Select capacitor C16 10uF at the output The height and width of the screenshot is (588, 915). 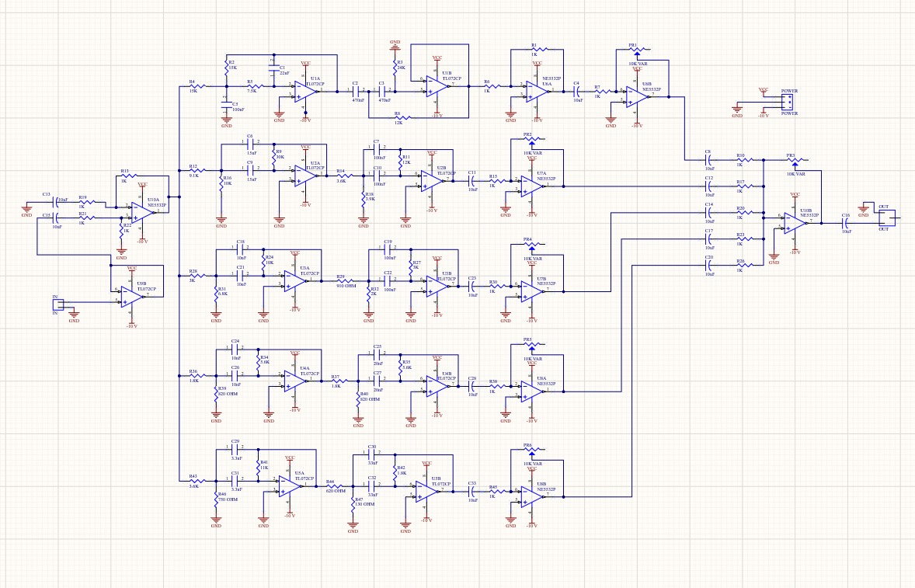[846, 223]
